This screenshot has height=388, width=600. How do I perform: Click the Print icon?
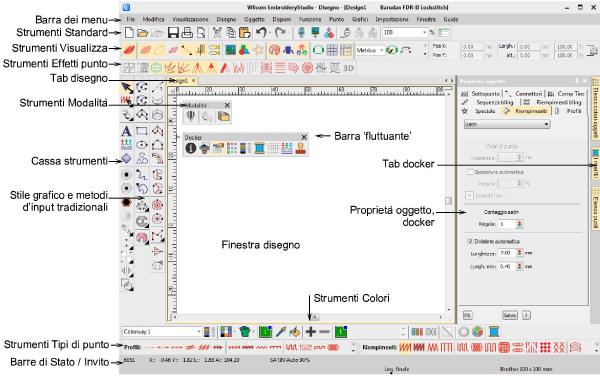click(x=187, y=33)
